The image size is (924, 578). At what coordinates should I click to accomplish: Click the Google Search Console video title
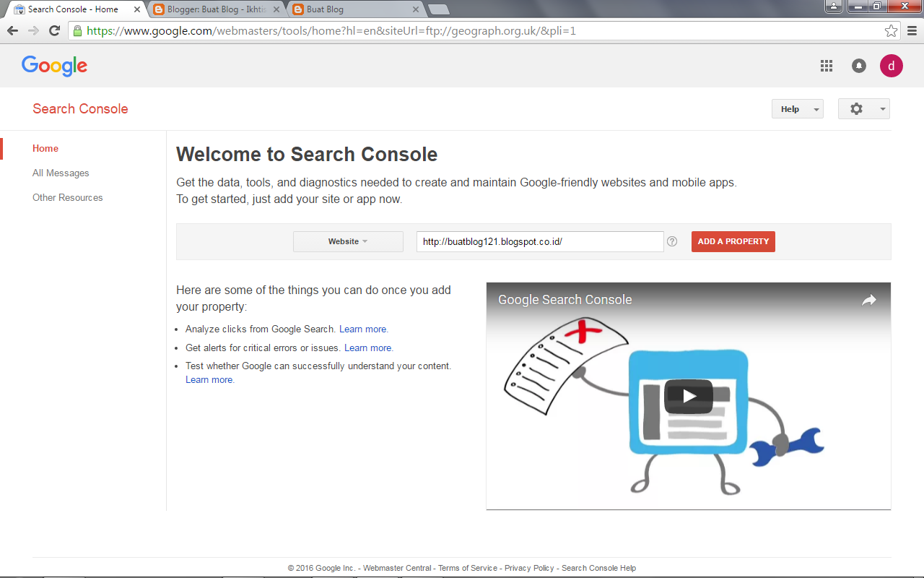pos(565,300)
